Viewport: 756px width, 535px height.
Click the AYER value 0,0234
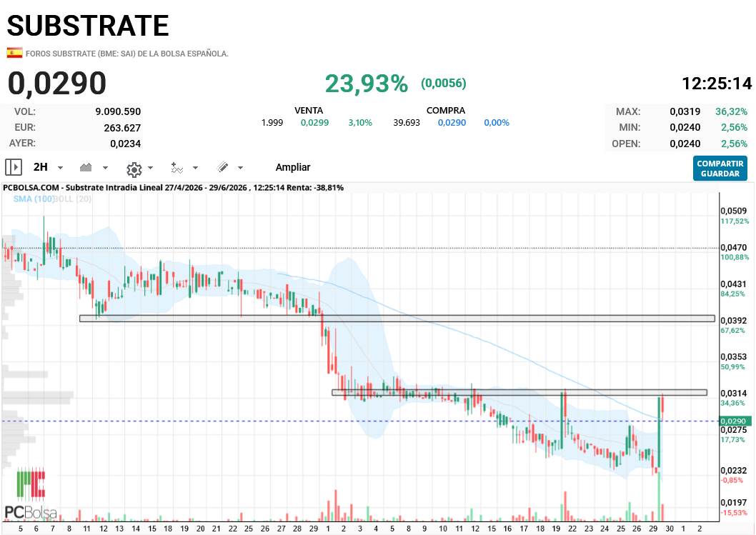[125, 144]
